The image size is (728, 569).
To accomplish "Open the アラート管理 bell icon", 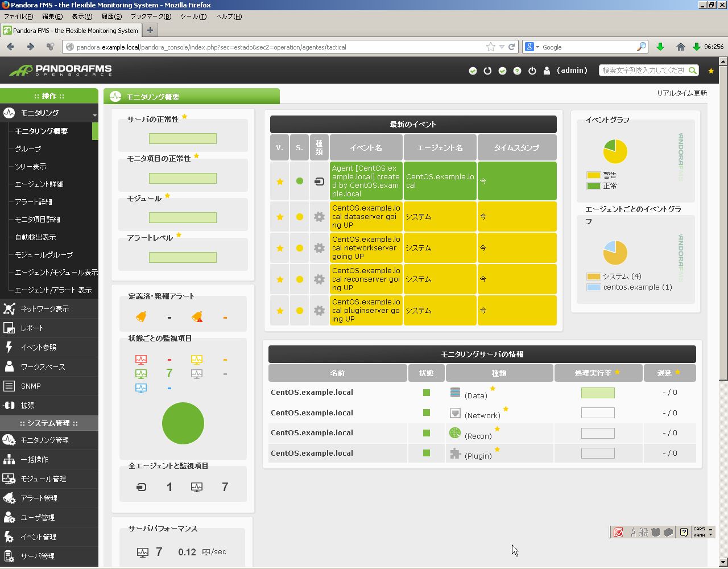I will (x=9, y=498).
